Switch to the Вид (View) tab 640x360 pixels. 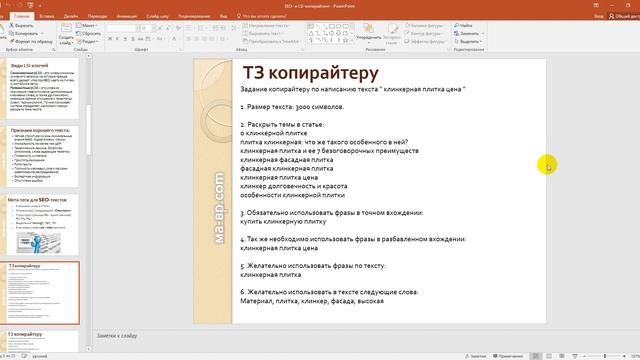tap(223, 16)
